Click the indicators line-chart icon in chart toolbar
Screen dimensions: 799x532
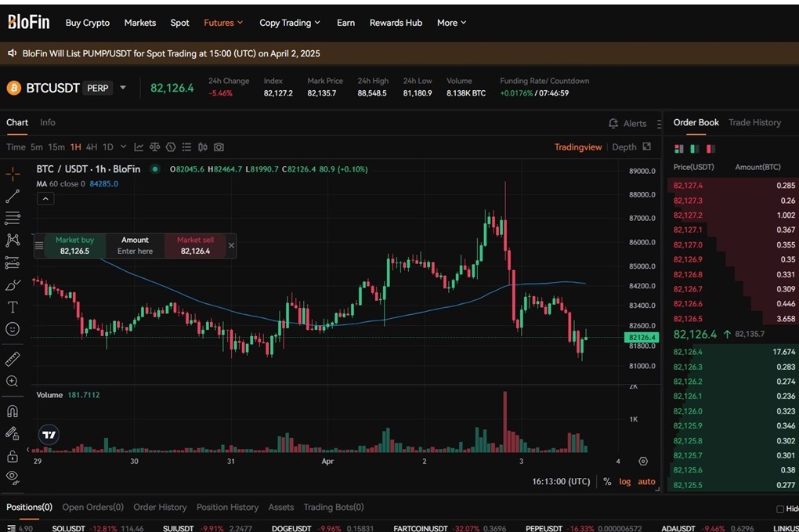pos(139,147)
